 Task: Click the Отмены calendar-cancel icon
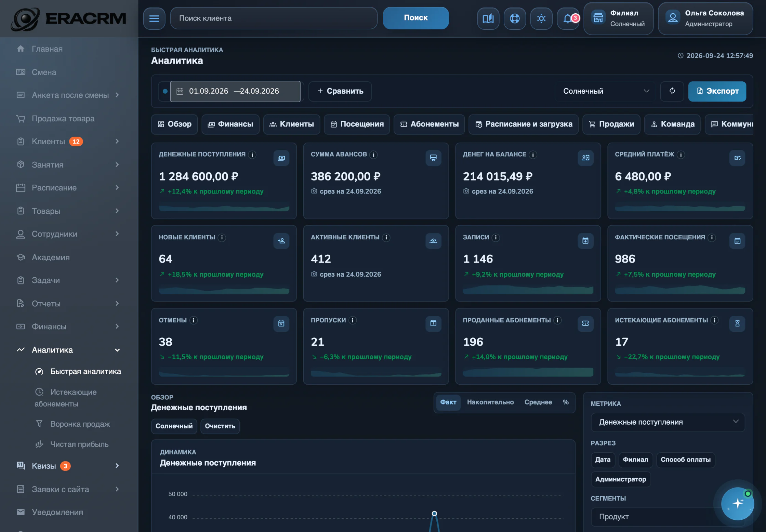(281, 323)
